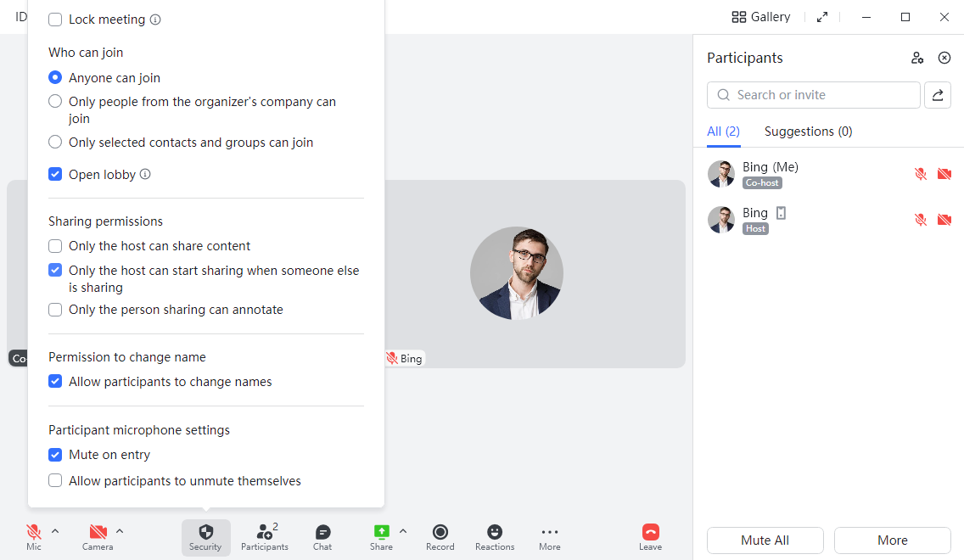This screenshot has height=560, width=964.
Task: Uncheck the Mute on entry checkbox
Action: click(x=55, y=455)
